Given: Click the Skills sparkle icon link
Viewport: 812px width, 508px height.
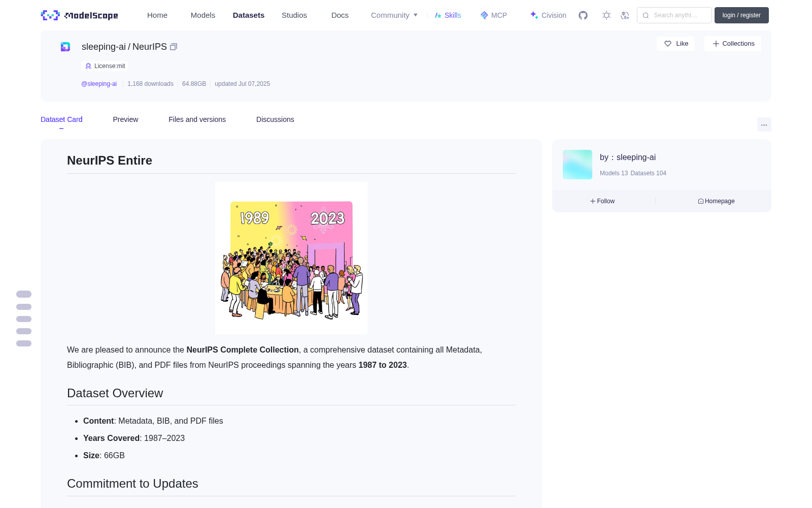Looking at the screenshot, I should 448,15.
